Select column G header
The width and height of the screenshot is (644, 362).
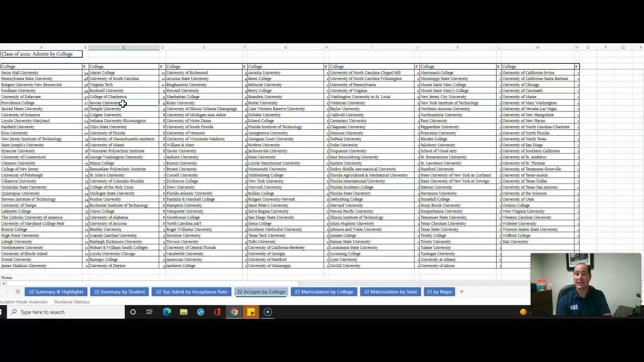point(285,48)
